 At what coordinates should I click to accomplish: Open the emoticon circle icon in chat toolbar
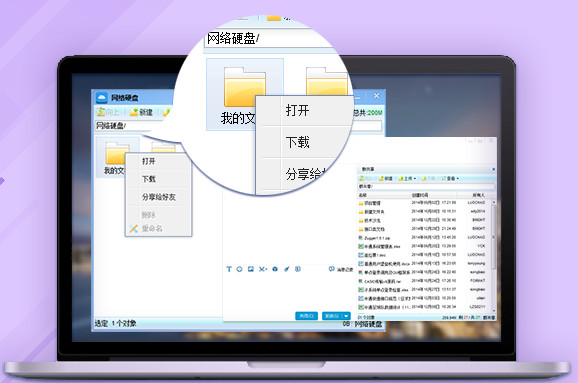(x=239, y=269)
